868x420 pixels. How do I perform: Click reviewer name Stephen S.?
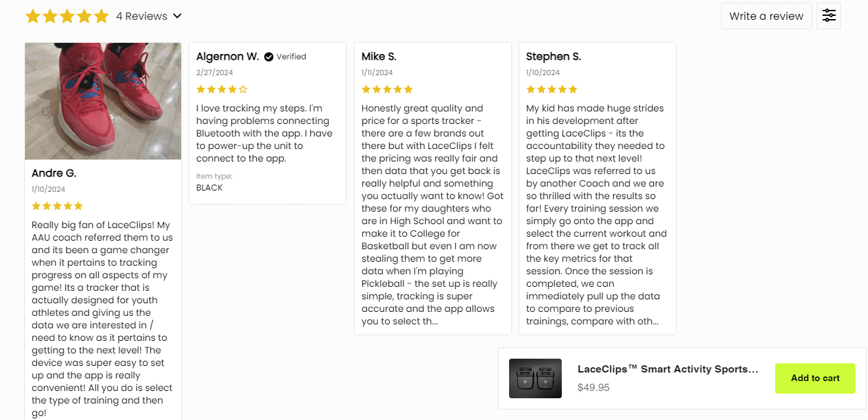click(x=553, y=57)
